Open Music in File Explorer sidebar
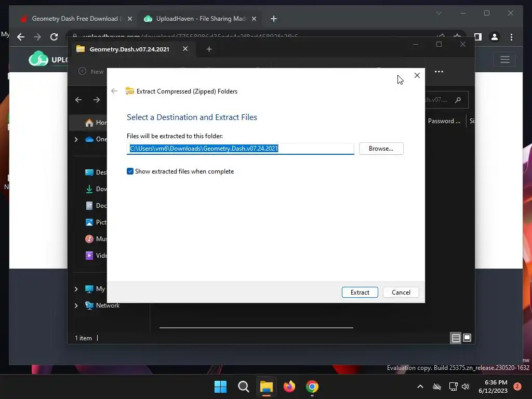This screenshot has width=532, height=399. pyautogui.click(x=96, y=239)
